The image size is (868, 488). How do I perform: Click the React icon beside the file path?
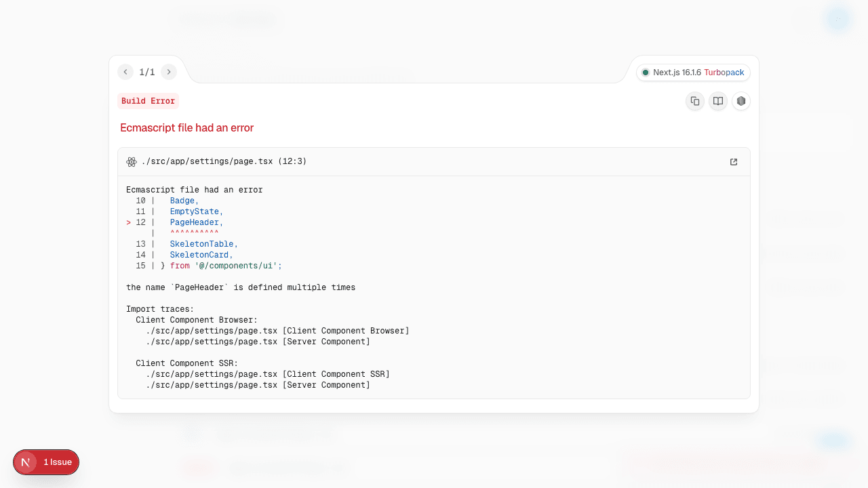point(132,161)
